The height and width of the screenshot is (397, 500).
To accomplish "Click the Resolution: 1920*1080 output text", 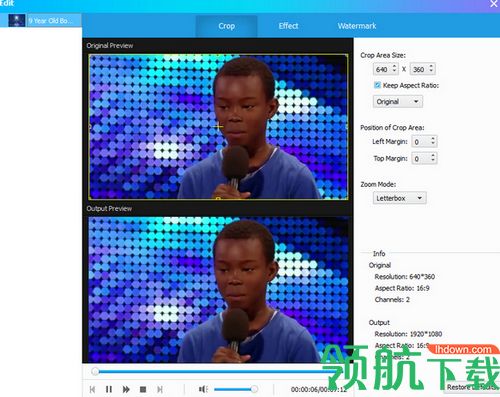I will click(408, 334).
